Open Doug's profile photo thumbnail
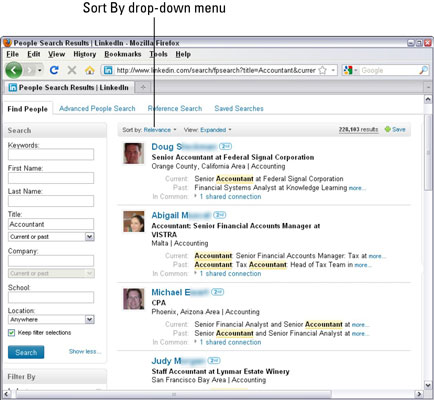434x400 pixels. coord(134,153)
